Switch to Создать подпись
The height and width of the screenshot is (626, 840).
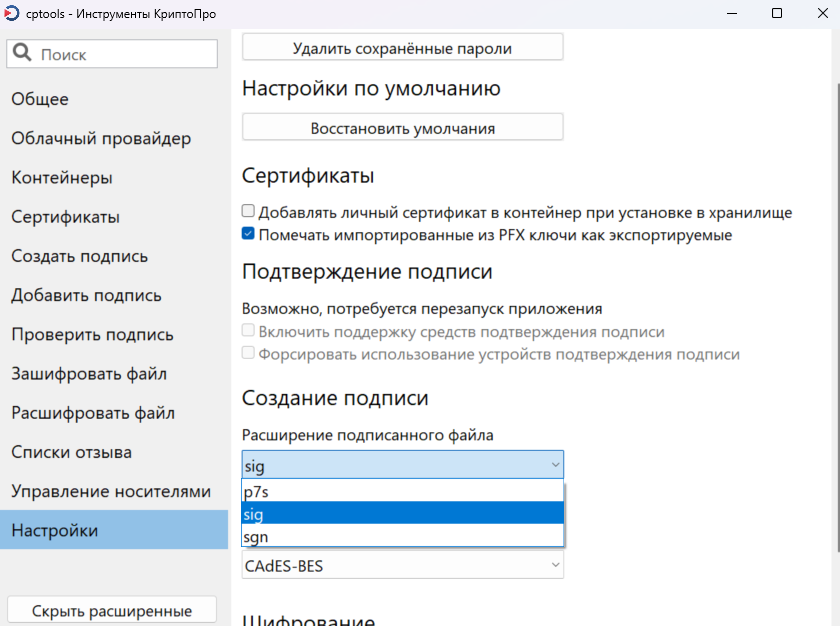point(114,256)
